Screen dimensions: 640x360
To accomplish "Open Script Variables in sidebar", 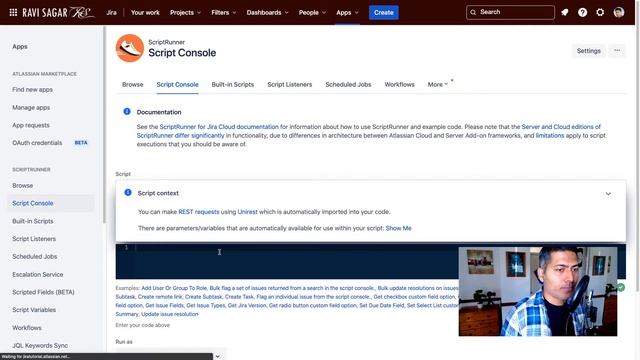I will point(34,309).
